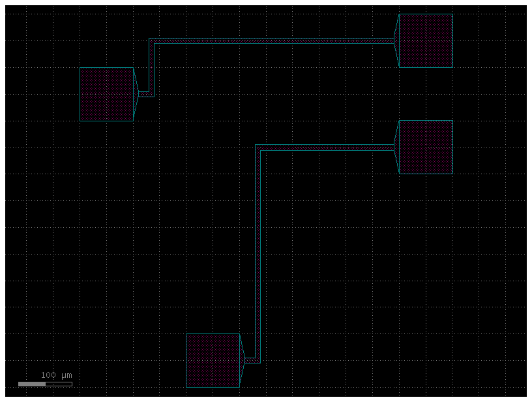
Task: Click the taper on the left-most pad's right edge
Action: click(136, 94)
